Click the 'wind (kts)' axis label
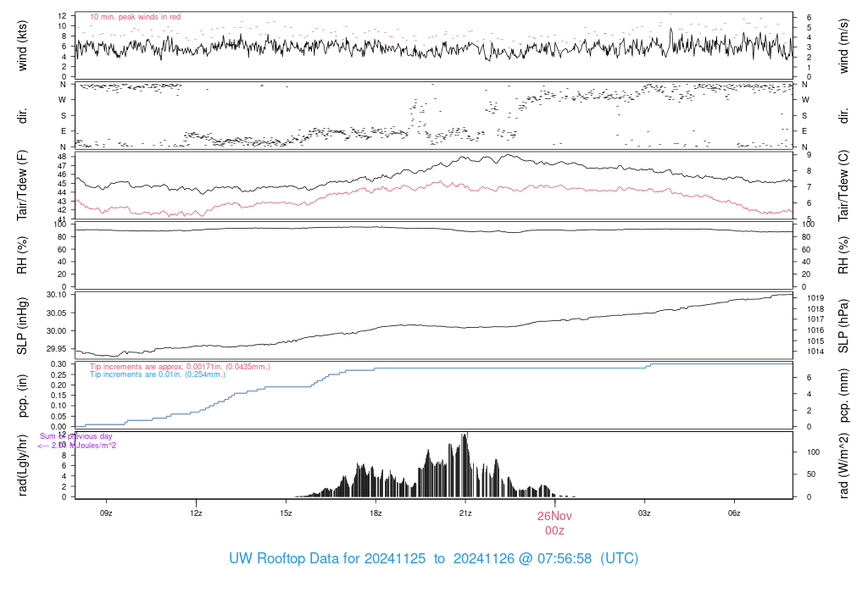The image size is (868, 593). click(x=22, y=46)
